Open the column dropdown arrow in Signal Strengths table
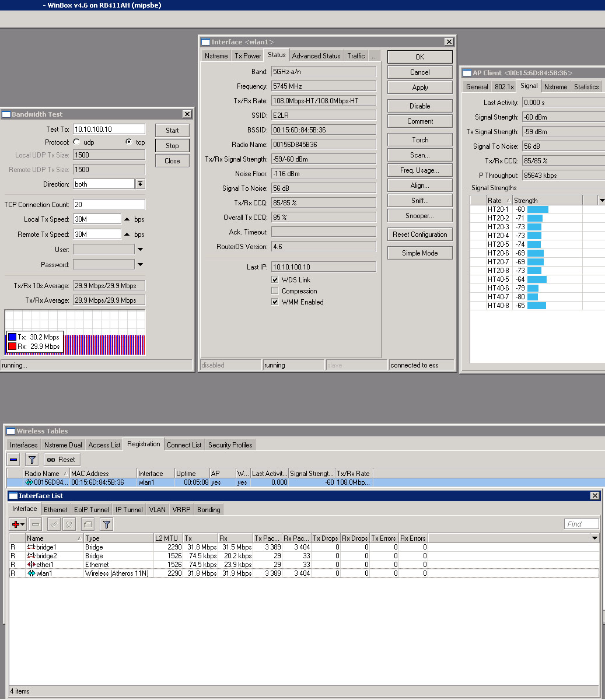The height and width of the screenshot is (700, 605). [x=602, y=201]
